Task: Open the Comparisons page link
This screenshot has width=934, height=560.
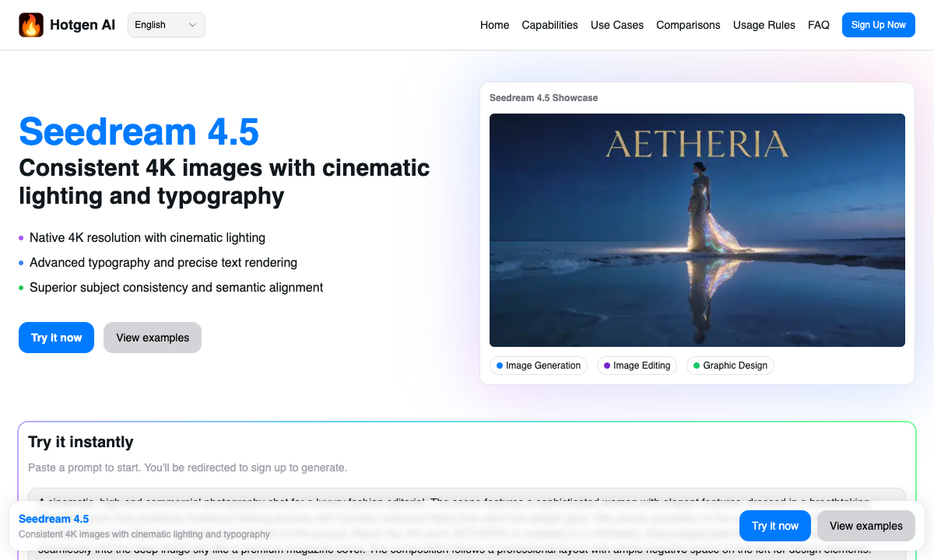Action: (x=688, y=25)
